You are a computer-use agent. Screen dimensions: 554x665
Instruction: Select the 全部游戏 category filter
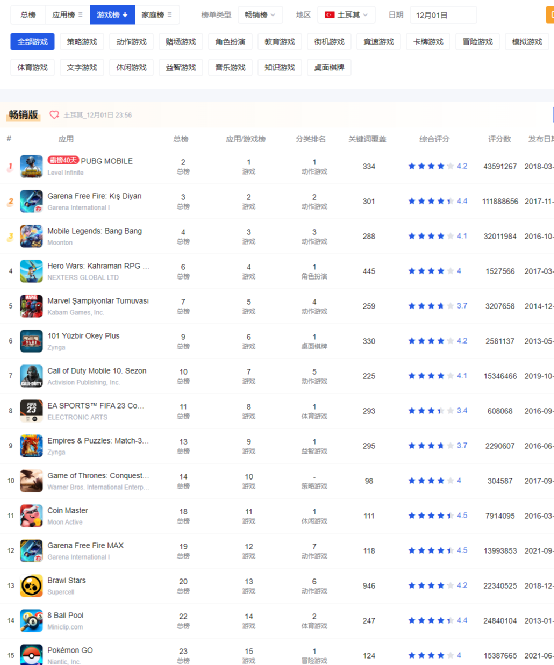pos(33,42)
